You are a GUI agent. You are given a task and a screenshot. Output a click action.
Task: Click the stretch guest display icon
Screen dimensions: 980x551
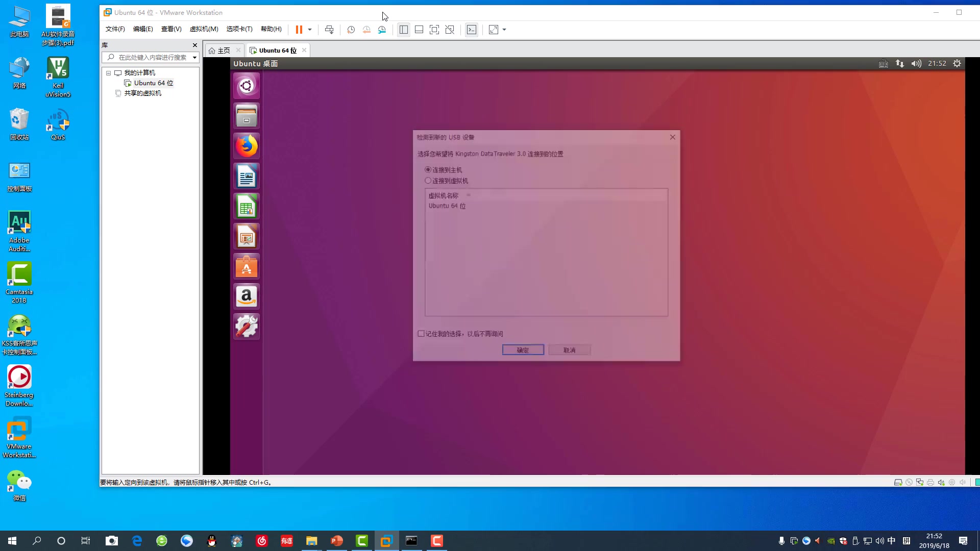click(x=494, y=30)
